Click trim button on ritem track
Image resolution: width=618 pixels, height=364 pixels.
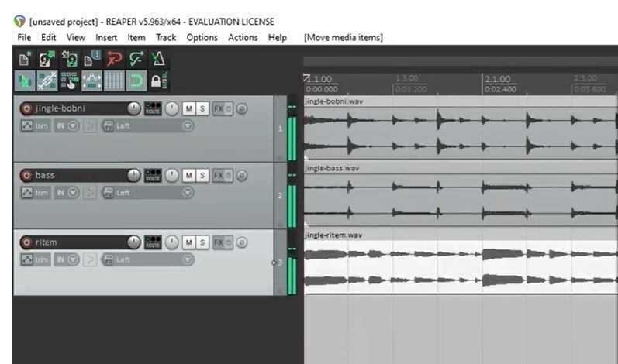pyautogui.click(x=42, y=259)
